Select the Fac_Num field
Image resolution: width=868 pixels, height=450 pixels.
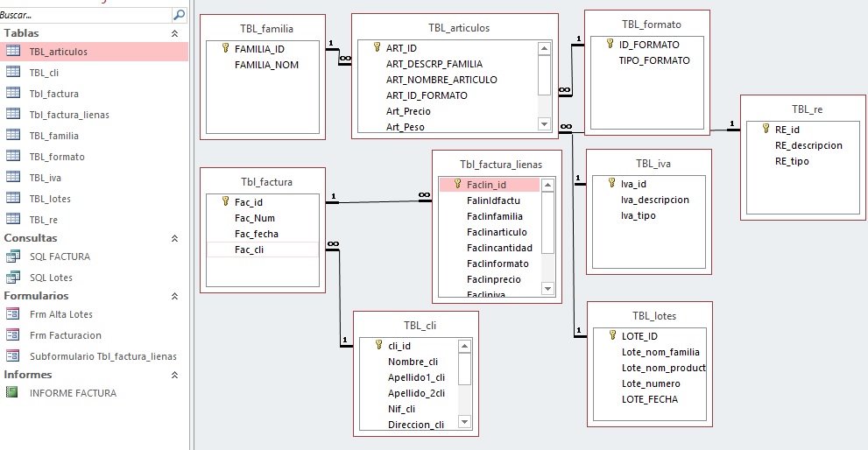click(x=255, y=218)
